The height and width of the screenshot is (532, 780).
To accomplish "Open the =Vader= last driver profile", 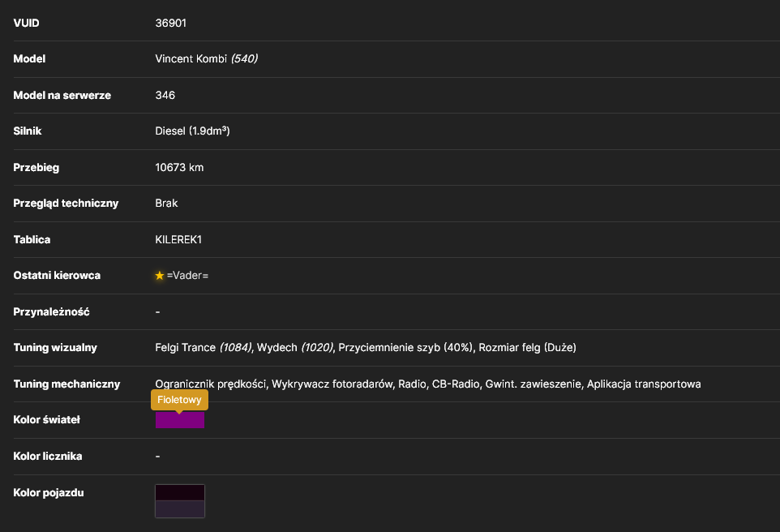I will point(187,276).
